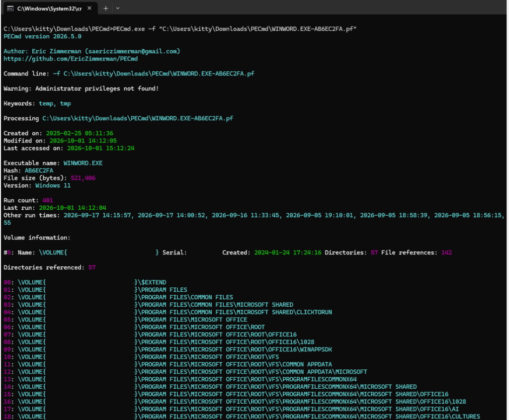Click the Warning: Administrator privileges not found line
This screenshot has height=420, width=509.
[x=81, y=88]
